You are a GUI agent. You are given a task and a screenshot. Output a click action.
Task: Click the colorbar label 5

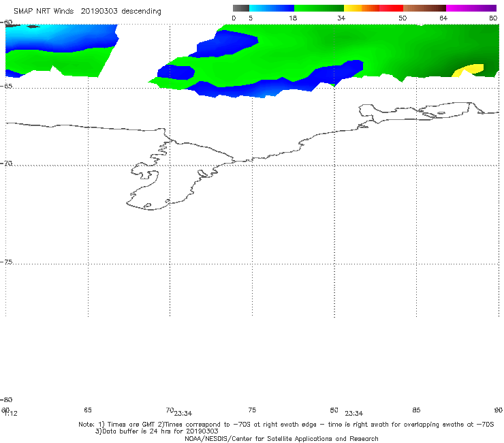[251, 18]
